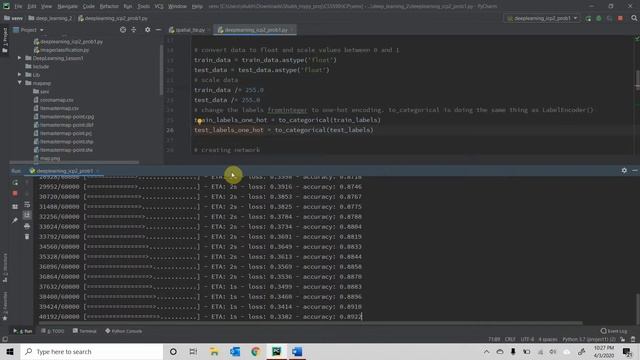Viewport: 640px width, 360px height.
Task: Open the Refactor menu
Action: pos(109,7)
